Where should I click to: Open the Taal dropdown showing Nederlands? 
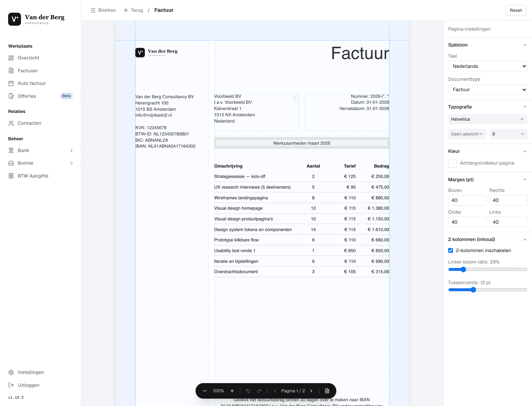point(488,66)
